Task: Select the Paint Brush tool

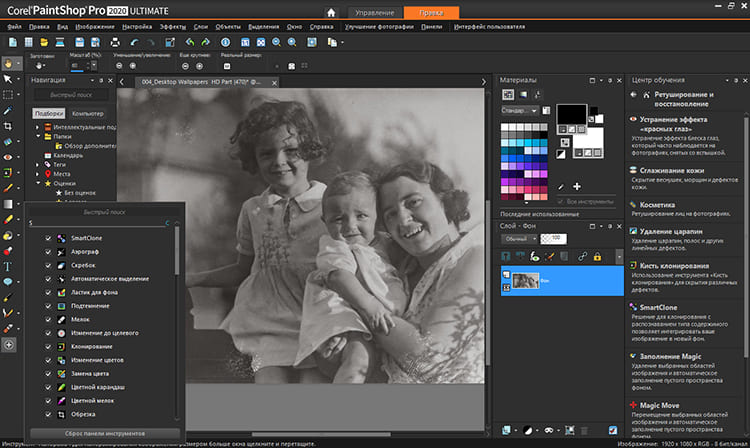Action: click(x=8, y=188)
